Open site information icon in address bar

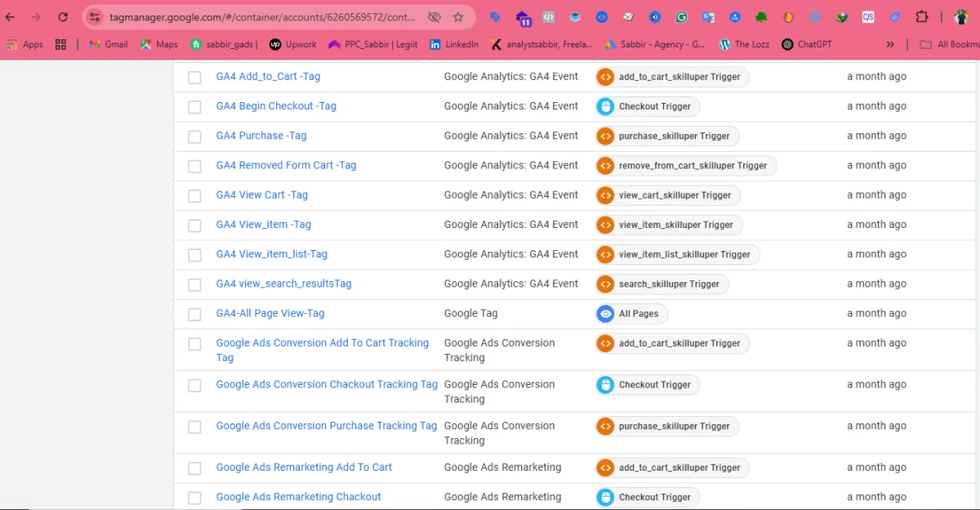(x=95, y=16)
